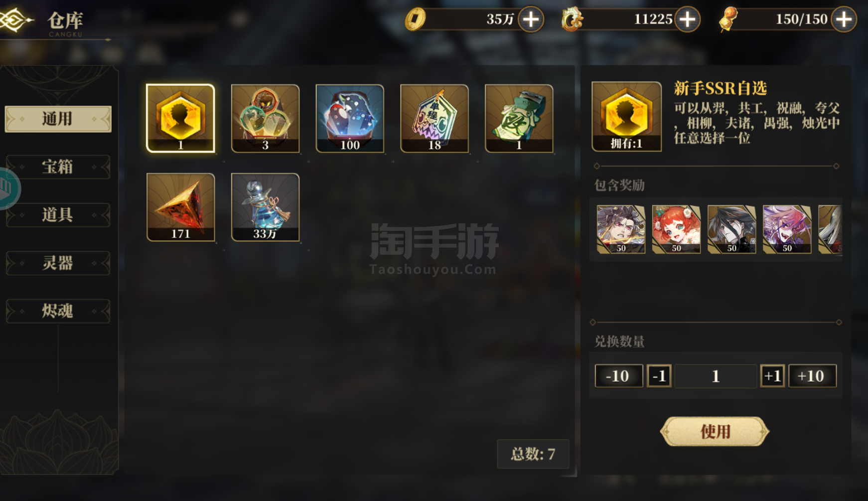Select the three-orb item with count 3
868x501 pixels.
265,118
